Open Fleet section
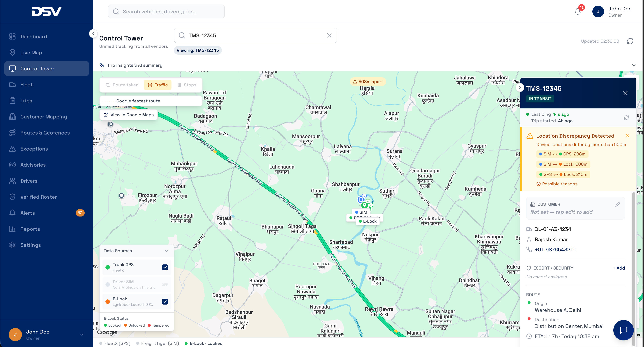Image resolution: width=644 pixels, height=347 pixels. [47, 85]
